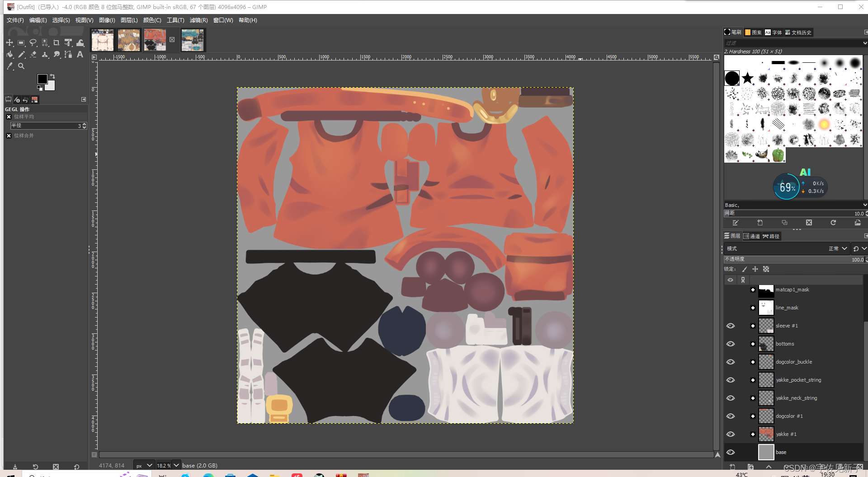Select the Color Picker tool
Image resolution: width=868 pixels, height=477 pixels.
[x=9, y=66]
